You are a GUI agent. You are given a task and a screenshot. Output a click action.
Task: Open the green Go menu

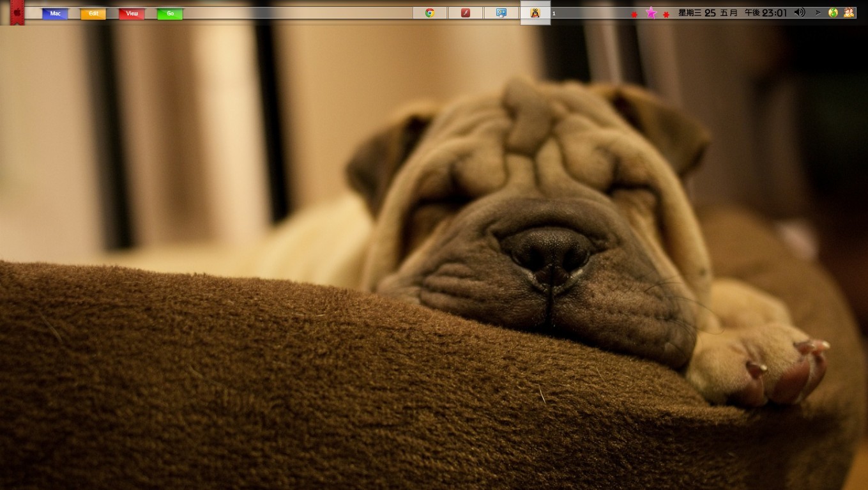[x=170, y=13]
